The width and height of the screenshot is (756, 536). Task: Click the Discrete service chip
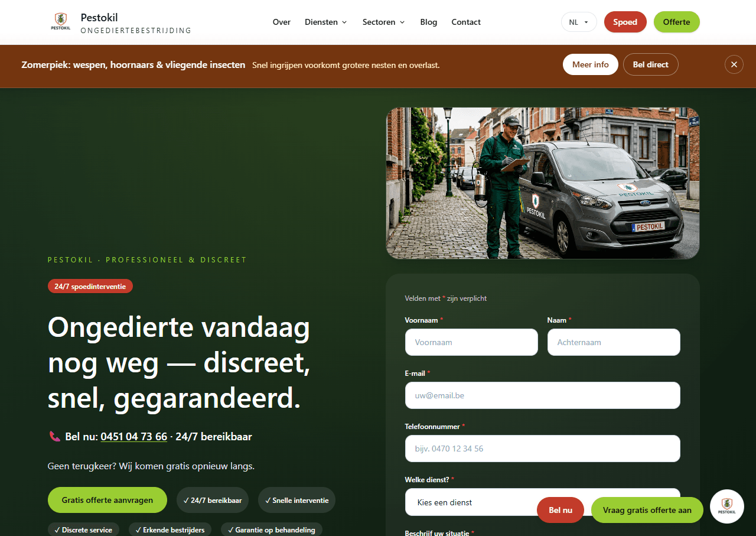pos(83,529)
